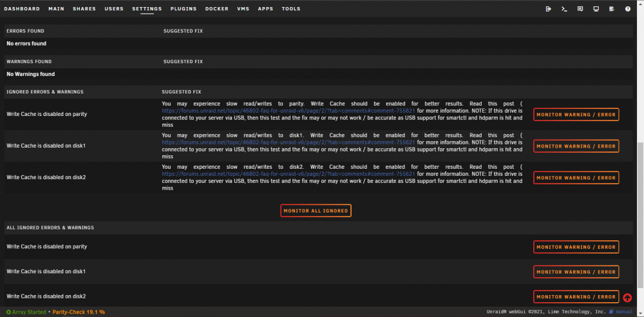Image resolution: width=644 pixels, height=317 pixels.
Task: Click the red back-to-top arrow icon
Action: (x=627, y=298)
